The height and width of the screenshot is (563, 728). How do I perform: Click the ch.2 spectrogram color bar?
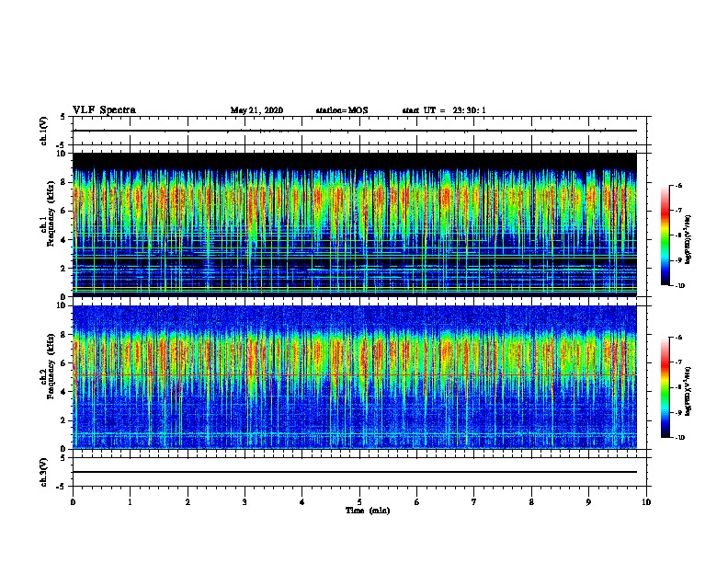pyautogui.click(x=665, y=387)
